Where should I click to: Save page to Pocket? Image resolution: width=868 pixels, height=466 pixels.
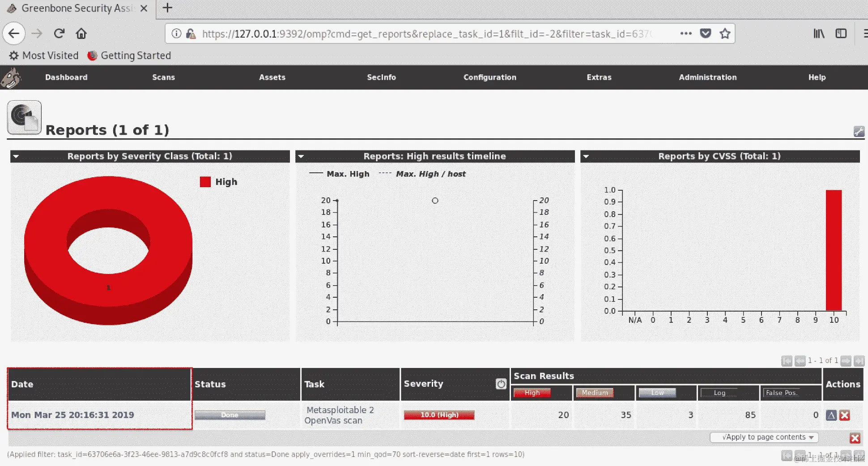[706, 34]
